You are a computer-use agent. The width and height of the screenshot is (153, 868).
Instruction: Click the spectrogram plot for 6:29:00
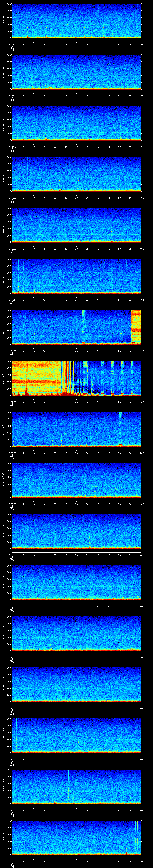tap(77, 787)
